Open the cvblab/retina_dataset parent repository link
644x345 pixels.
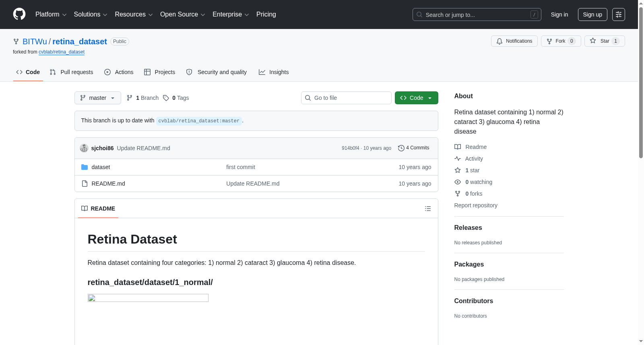(x=62, y=52)
